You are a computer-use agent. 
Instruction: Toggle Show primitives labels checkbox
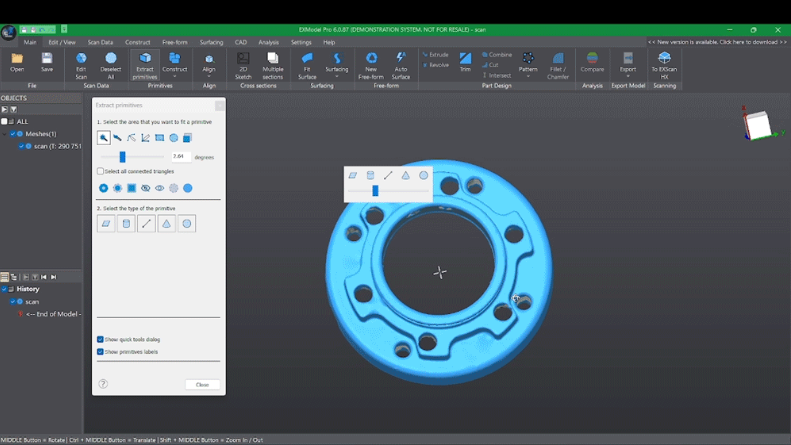point(100,352)
